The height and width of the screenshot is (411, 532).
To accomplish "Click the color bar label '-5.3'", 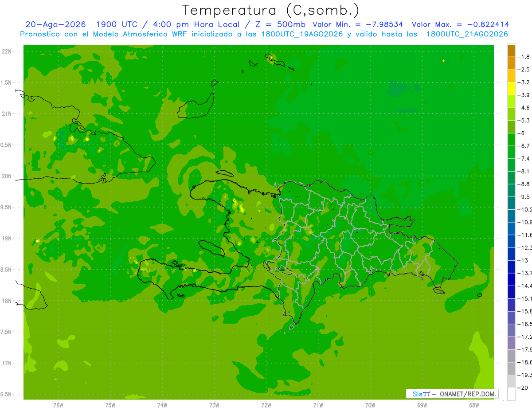I will [x=524, y=120].
